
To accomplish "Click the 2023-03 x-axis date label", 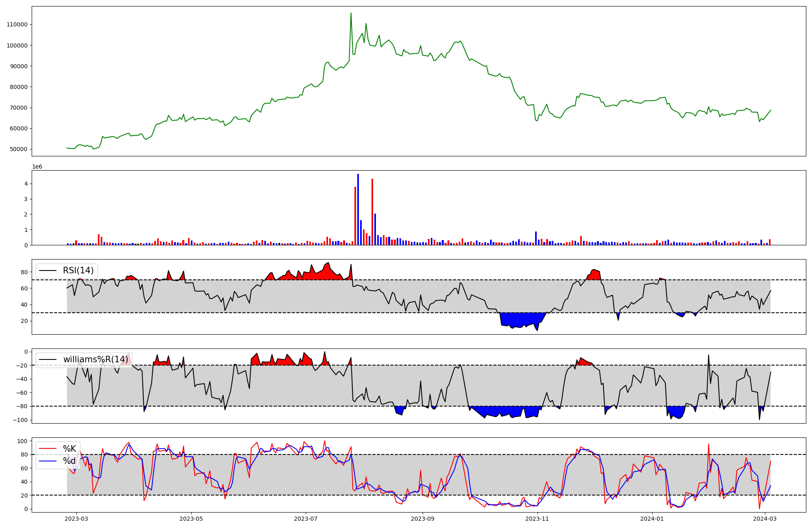I will pos(77,519).
